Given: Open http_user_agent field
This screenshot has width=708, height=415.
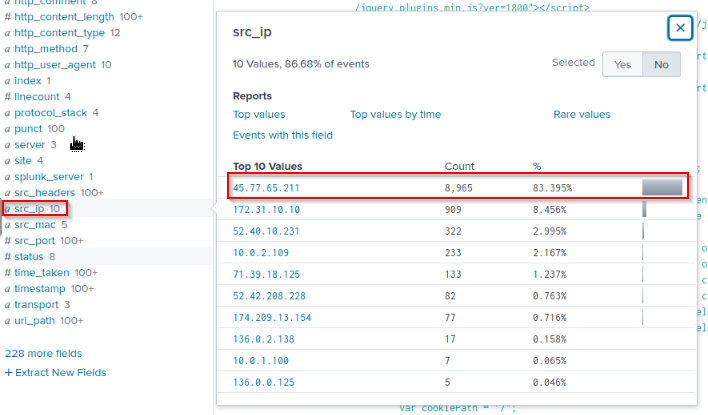Looking at the screenshot, I should 55,65.
